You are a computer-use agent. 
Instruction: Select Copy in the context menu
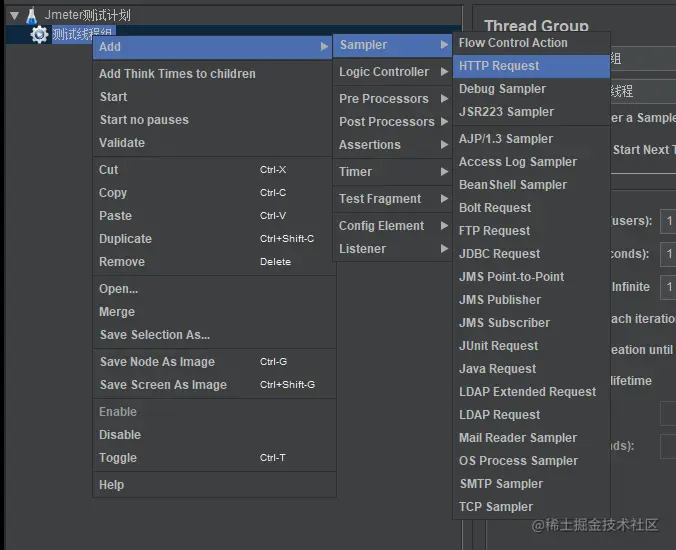214,193
